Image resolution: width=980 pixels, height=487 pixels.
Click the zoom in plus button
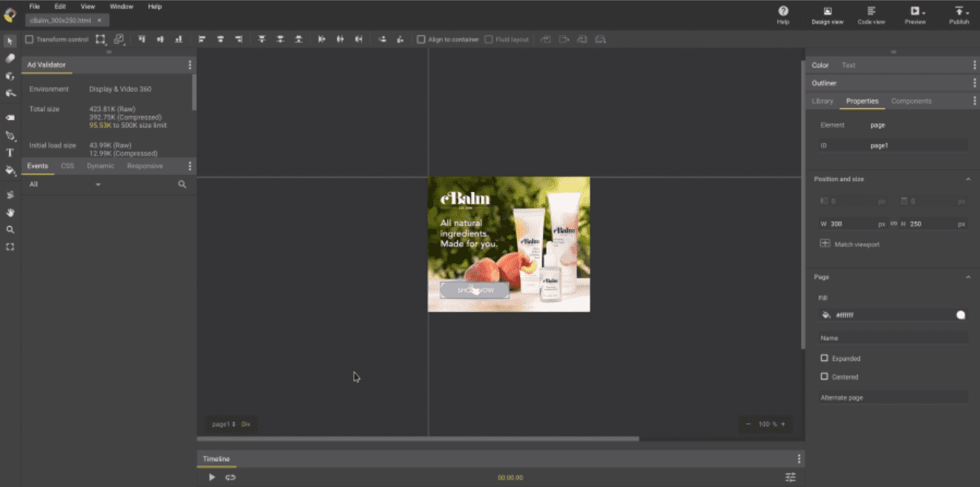[782, 424]
